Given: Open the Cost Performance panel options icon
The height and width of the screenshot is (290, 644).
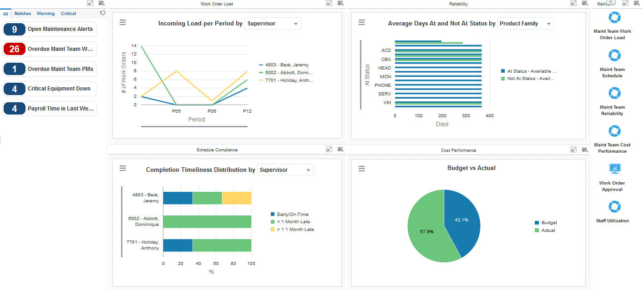Looking at the screenshot, I should tap(585, 149).
